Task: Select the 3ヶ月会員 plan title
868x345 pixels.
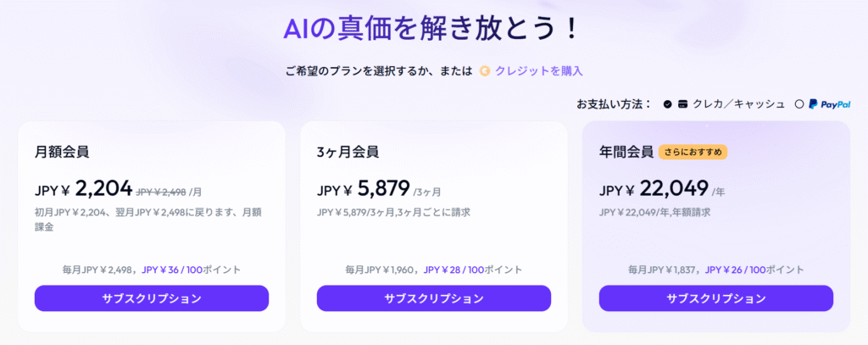Action: tap(348, 153)
